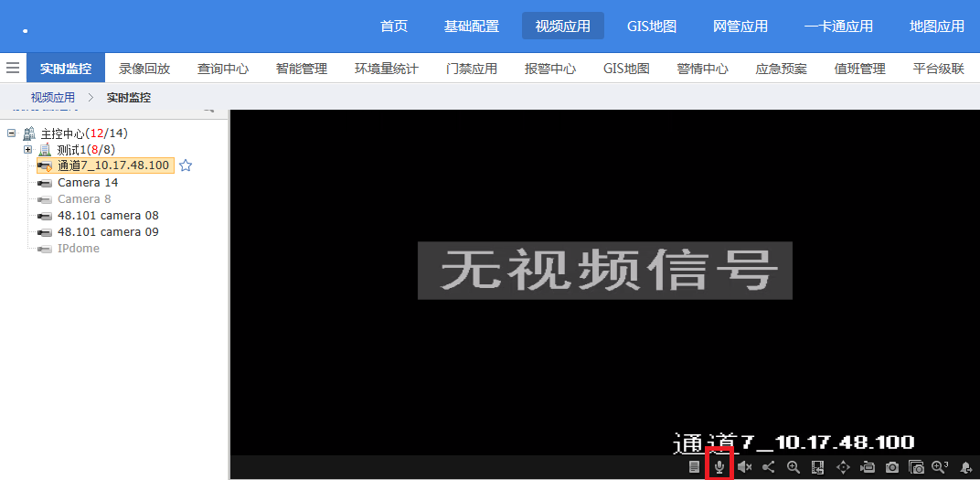Go to 首页 in top navigation

coord(393,27)
